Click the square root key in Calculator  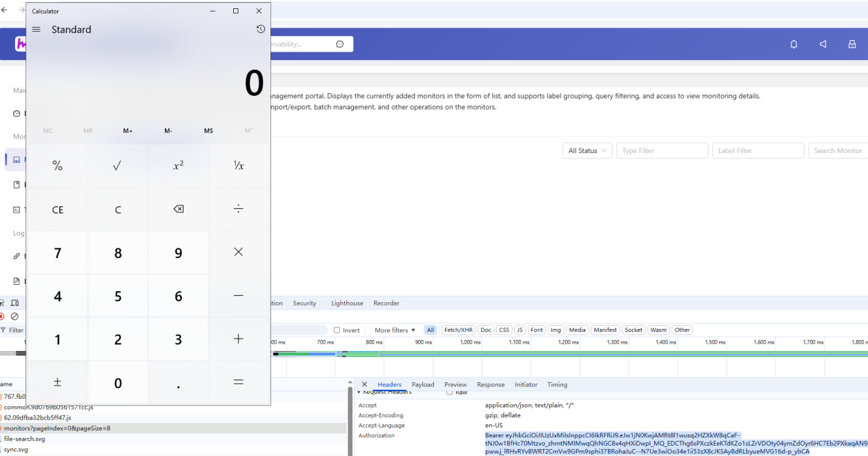click(117, 166)
